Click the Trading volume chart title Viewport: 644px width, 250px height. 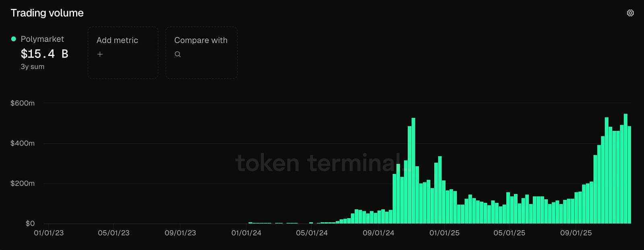47,13
